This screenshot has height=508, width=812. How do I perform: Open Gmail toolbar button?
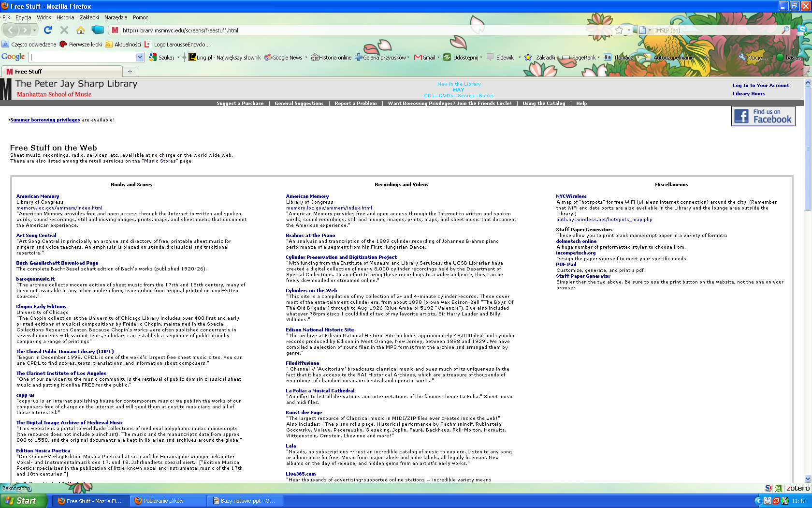point(425,57)
